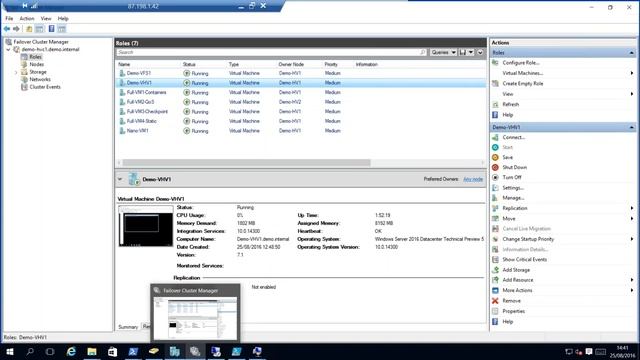This screenshot has width=640, height=360.
Task: Open the File menu
Action: click(x=9, y=18)
